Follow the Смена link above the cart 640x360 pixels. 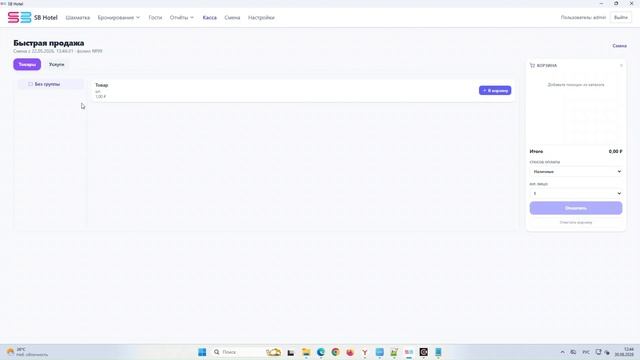(x=619, y=46)
